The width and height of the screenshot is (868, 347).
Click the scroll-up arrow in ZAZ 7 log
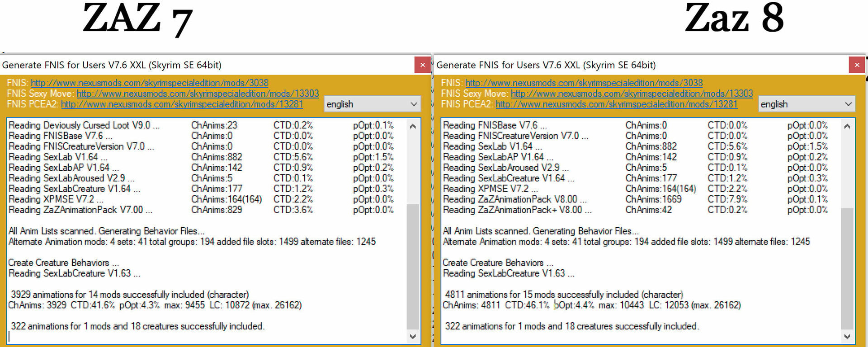click(x=413, y=126)
